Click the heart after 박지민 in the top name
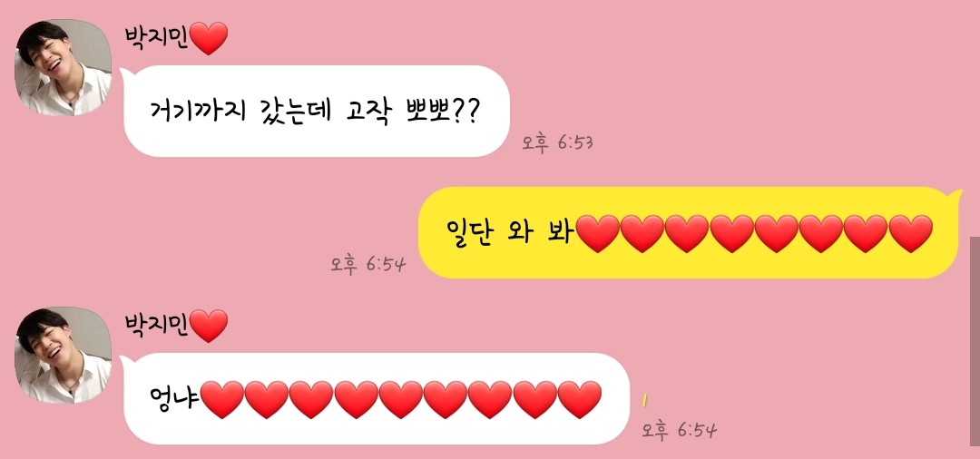Image resolution: width=980 pixels, height=459 pixels. tap(209, 39)
